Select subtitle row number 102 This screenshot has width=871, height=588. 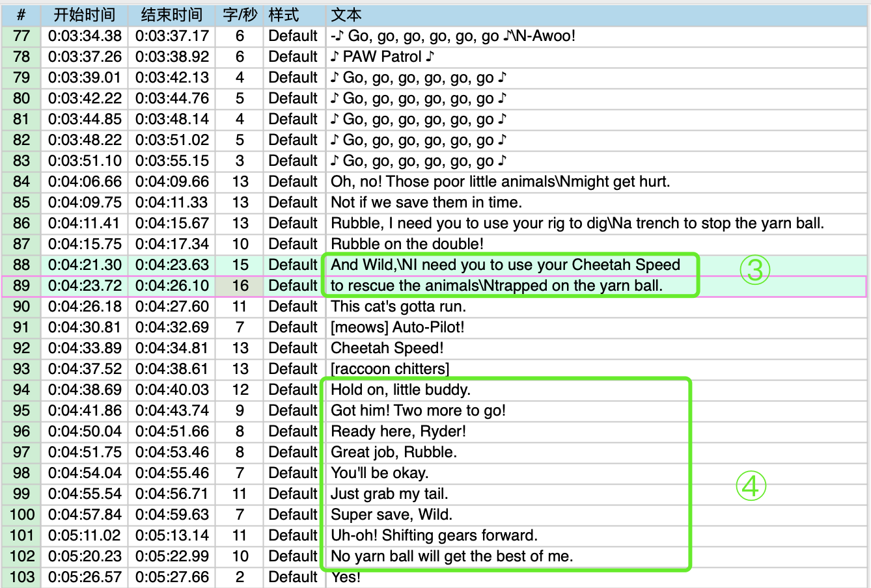click(21, 556)
